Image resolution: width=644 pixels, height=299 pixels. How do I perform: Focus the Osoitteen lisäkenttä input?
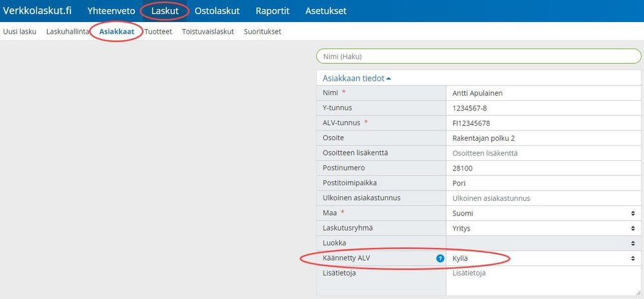[x=544, y=154]
